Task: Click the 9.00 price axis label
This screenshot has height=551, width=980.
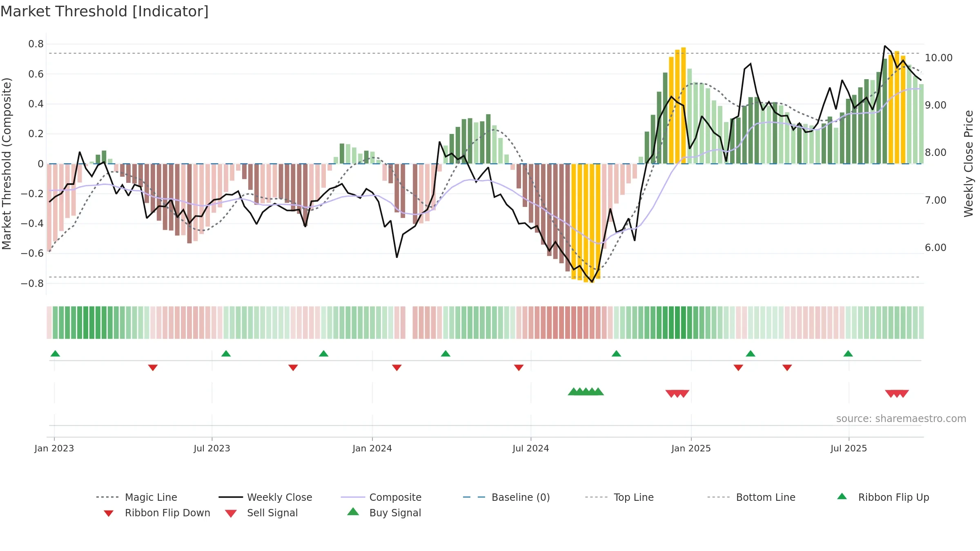Action: coord(935,105)
